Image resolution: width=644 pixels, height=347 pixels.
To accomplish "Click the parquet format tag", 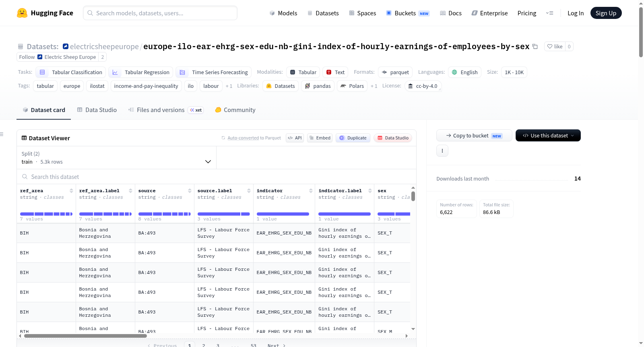I will click(395, 72).
